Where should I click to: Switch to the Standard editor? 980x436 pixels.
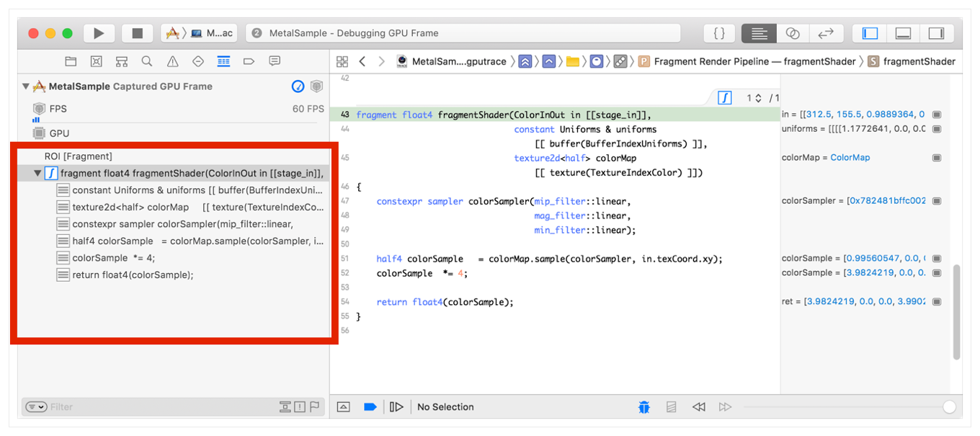pos(759,33)
